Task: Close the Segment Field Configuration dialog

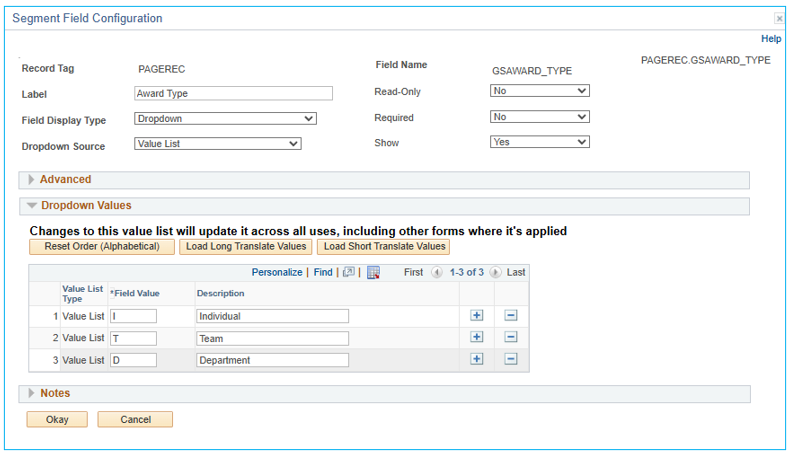Action: pos(779,19)
